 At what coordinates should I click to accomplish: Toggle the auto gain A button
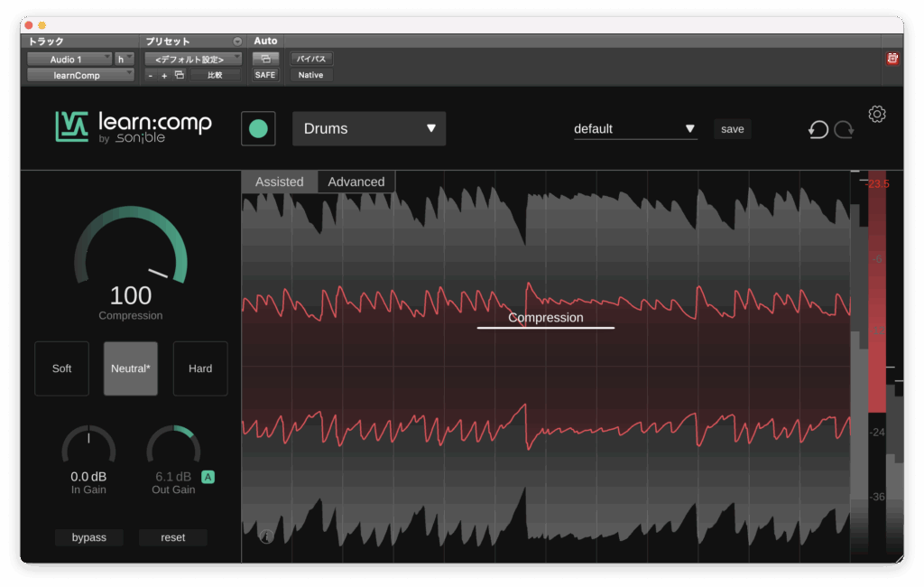[208, 477]
